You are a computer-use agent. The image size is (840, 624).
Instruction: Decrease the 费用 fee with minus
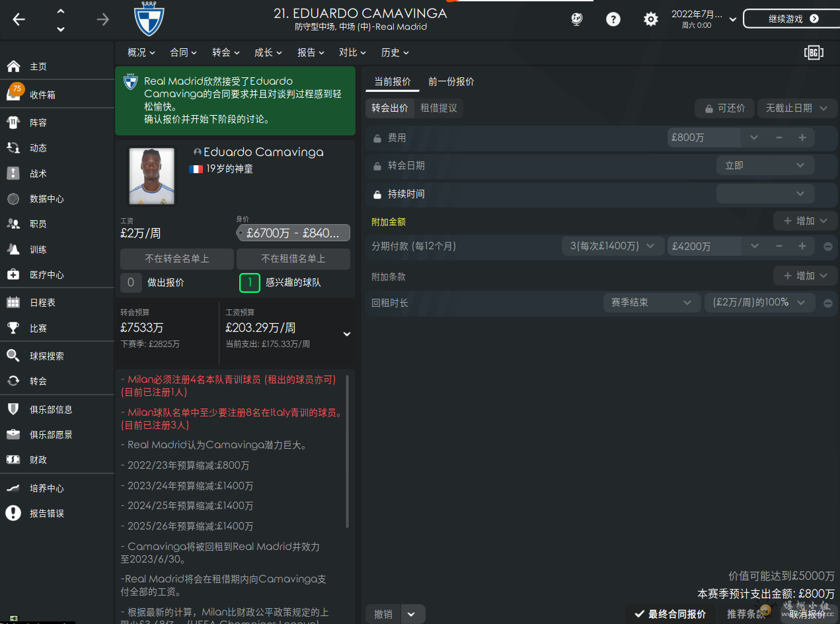coord(779,137)
